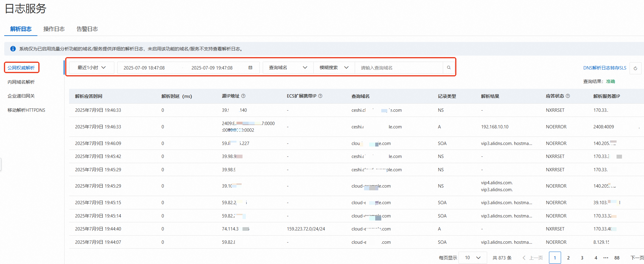Screen dimensions: 644x264
Task: Switch to the 解析日志 tab
Action: (x=21, y=29)
